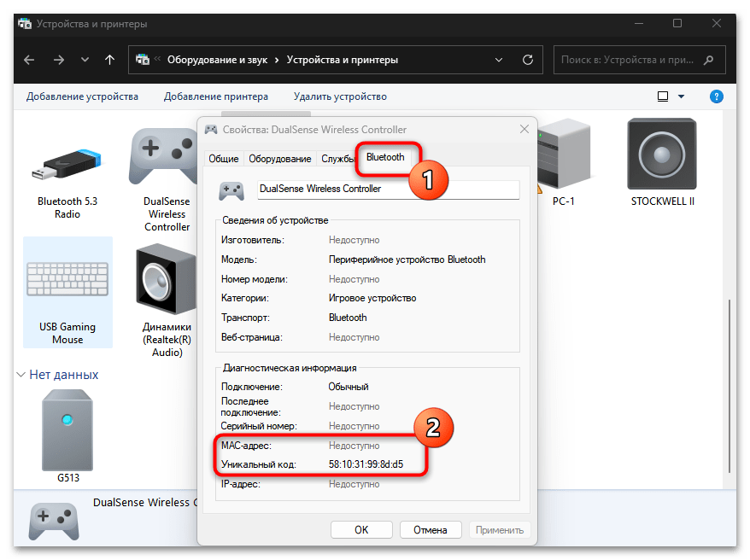Select the Динамики (Realtek(R) Audio) speaker icon

[x=166, y=279]
